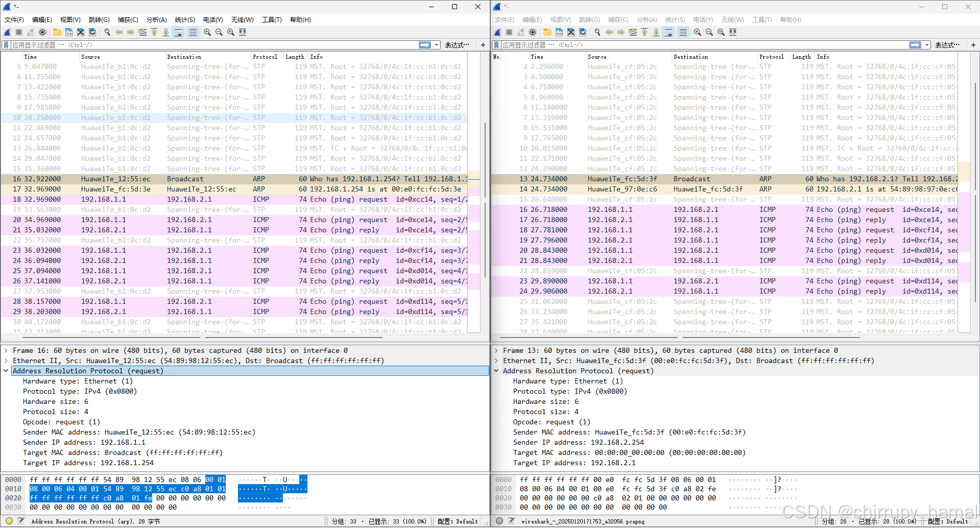The height and width of the screenshot is (528, 980).
Task: Jump to last packet icon in left window
Action: click(166, 32)
